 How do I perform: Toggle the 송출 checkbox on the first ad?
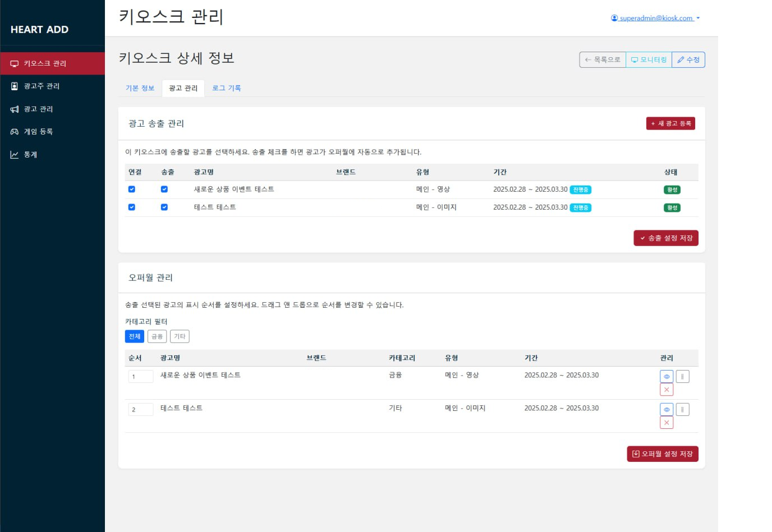click(164, 189)
